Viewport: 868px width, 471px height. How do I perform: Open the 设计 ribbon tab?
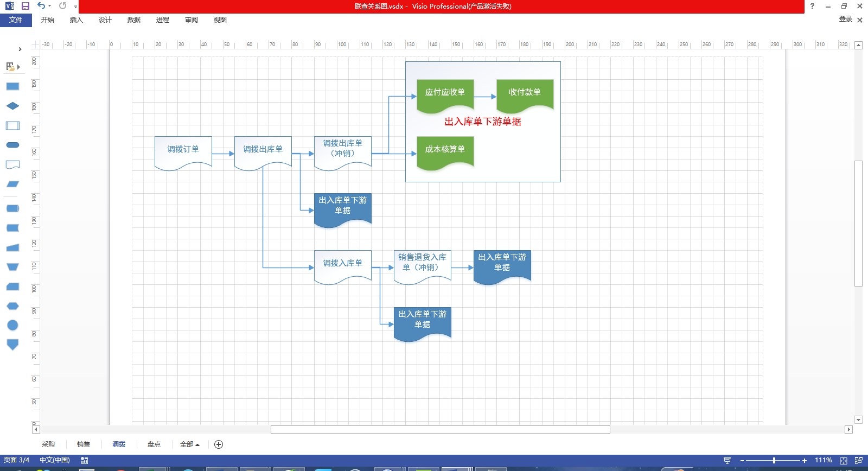coord(105,20)
